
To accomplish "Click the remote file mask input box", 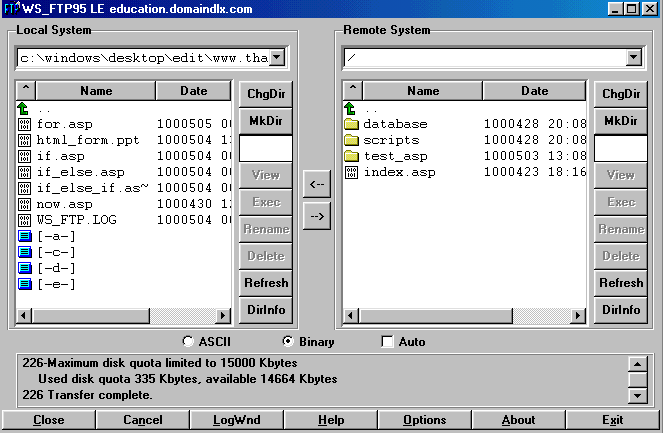I will 621,148.
